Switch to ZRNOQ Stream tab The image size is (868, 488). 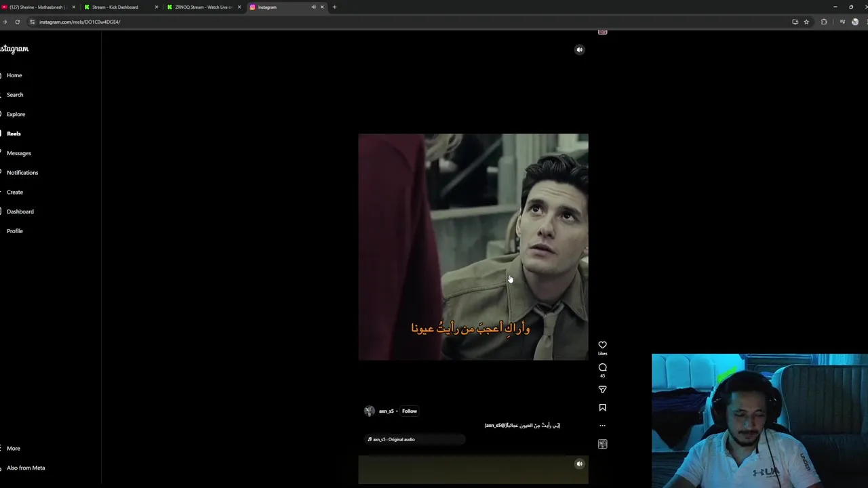point(202,7)
